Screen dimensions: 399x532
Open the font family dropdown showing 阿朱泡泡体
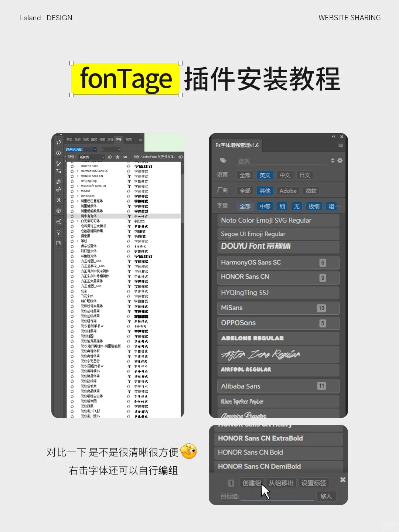point(95,149)
